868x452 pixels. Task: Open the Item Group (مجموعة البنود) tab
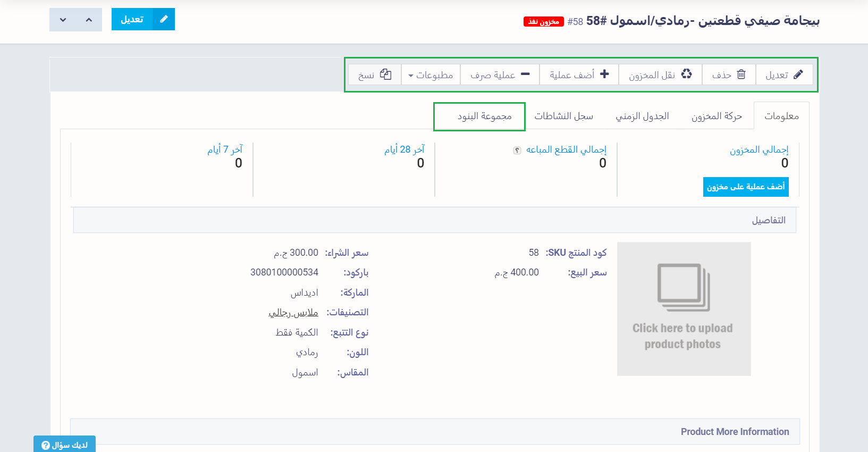pyautogui.click(x=484, y=116)
